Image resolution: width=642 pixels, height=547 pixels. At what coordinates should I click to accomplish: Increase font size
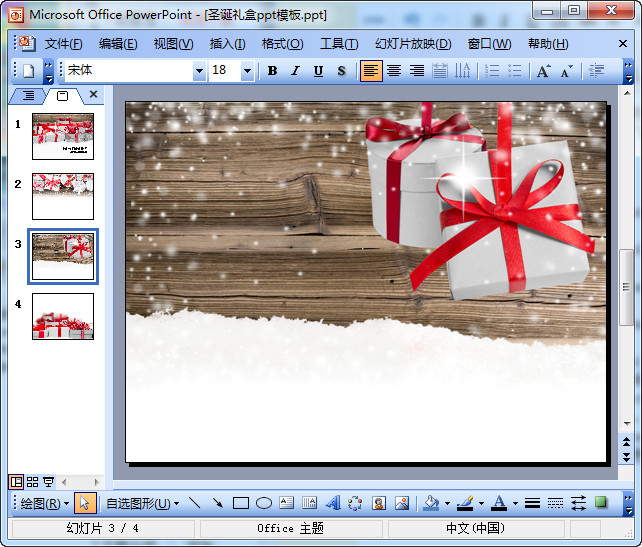click(x=544, y=71)
